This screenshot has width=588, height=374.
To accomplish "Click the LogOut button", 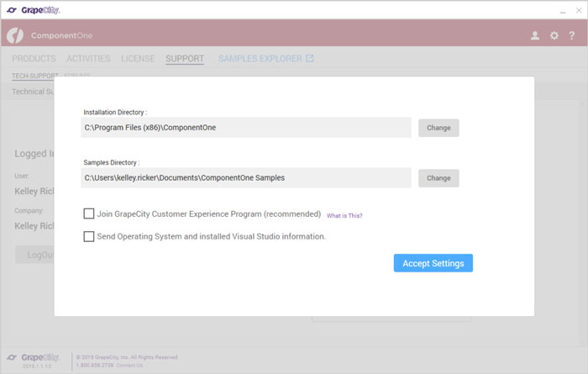I will [x=35, y=255].
